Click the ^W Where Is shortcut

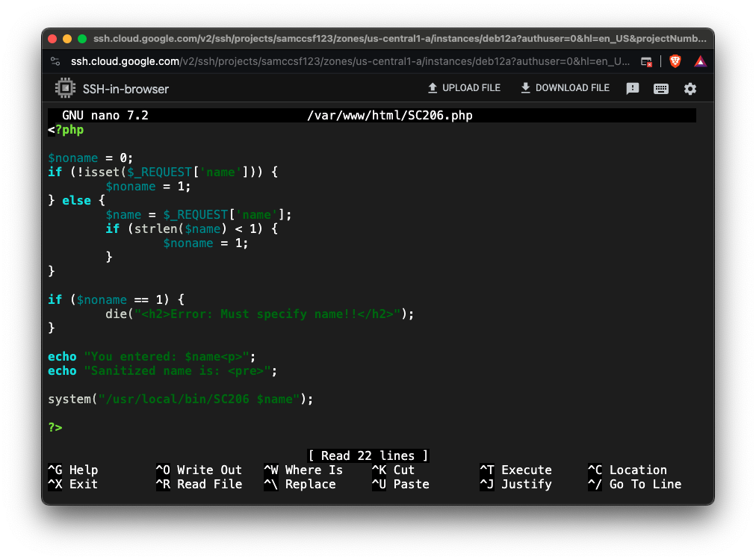click(x=303, y=470)
